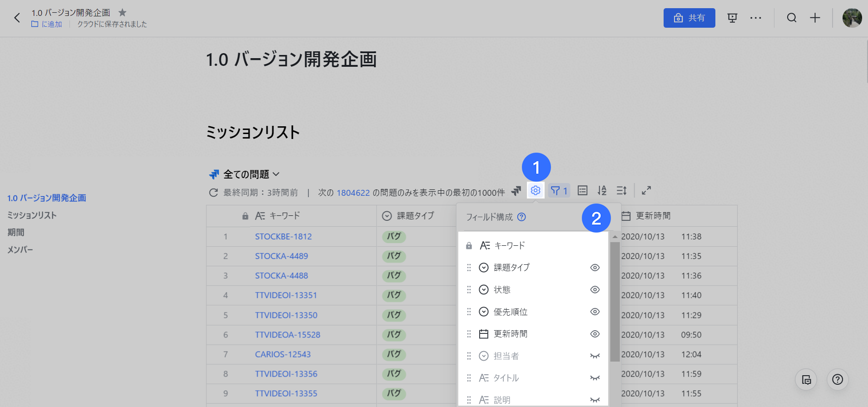Open the more options ellipsis menu
This screenshot has width=868, height=407.
click(x=756, y=18)
